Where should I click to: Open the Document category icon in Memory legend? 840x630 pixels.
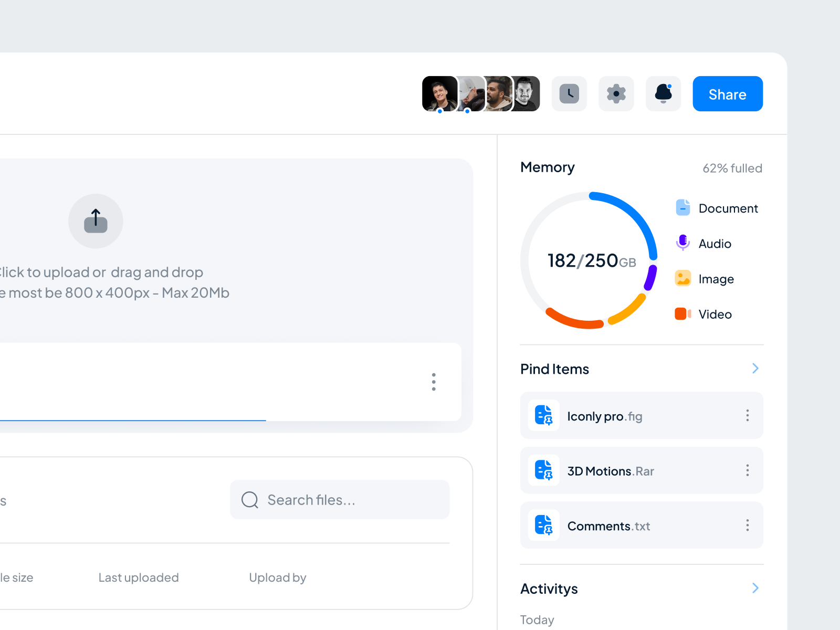point(683,208)
